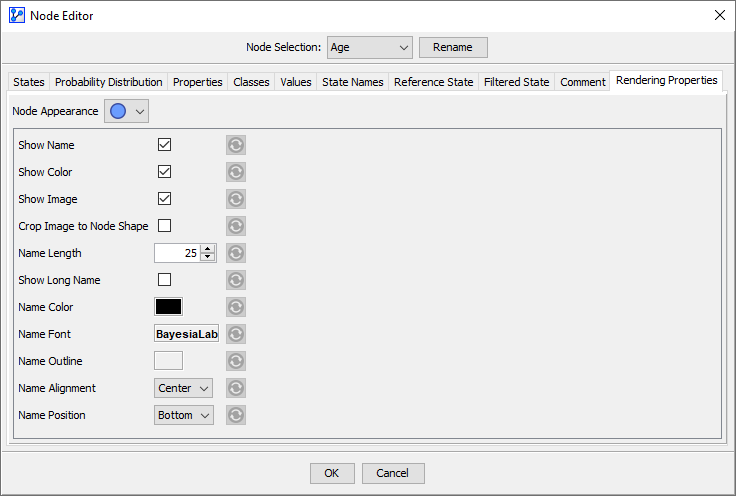Increase the Name Length spinner value
Viewport: 736px width, 496px height.
tap(207, 249)
